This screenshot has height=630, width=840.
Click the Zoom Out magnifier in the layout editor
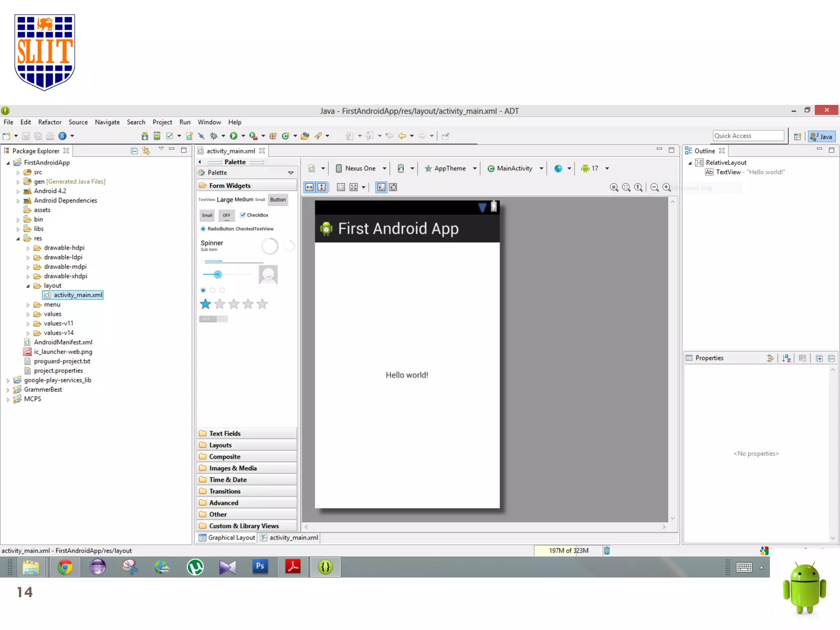(655, 187)
